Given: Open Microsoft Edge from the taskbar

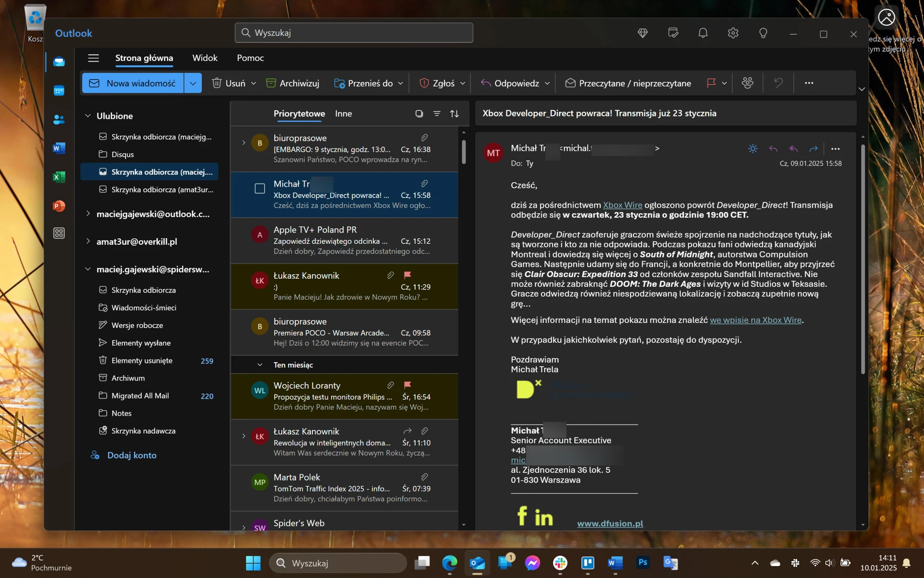Looking at the screenshot, I should [x=449, y=563].
